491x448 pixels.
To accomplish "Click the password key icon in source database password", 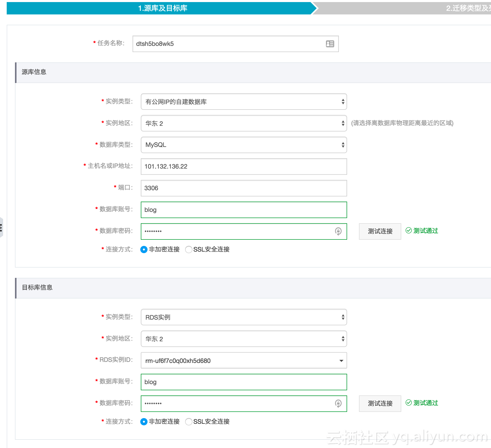I will click(338, 231).
